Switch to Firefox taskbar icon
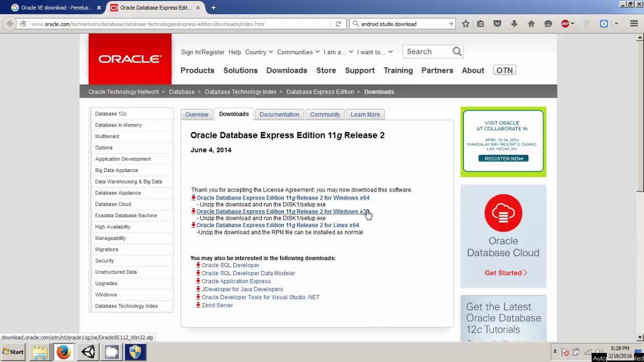This screenshot has height=362, width=644. (63, 352)
